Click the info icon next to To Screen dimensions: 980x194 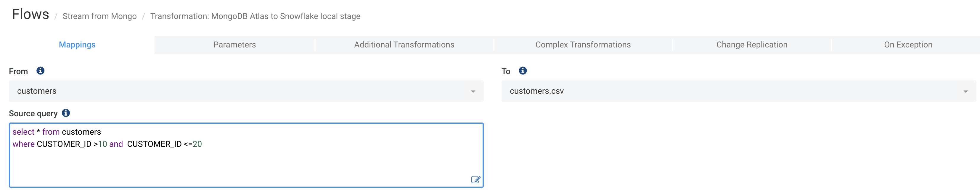click(523, 71)
